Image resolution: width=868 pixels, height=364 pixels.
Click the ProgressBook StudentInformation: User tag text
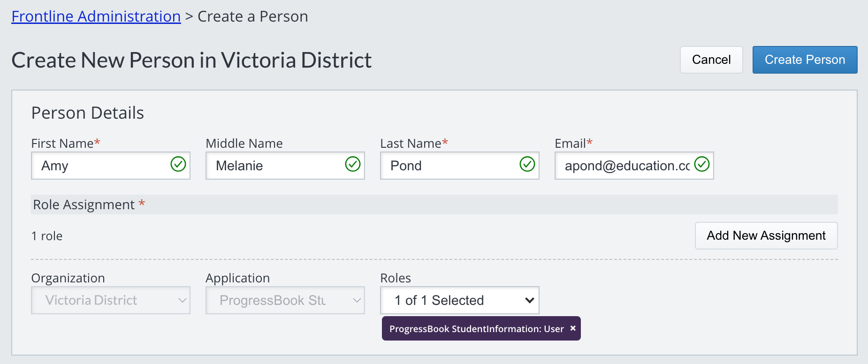pyautogui.click(x=477, y=329)
